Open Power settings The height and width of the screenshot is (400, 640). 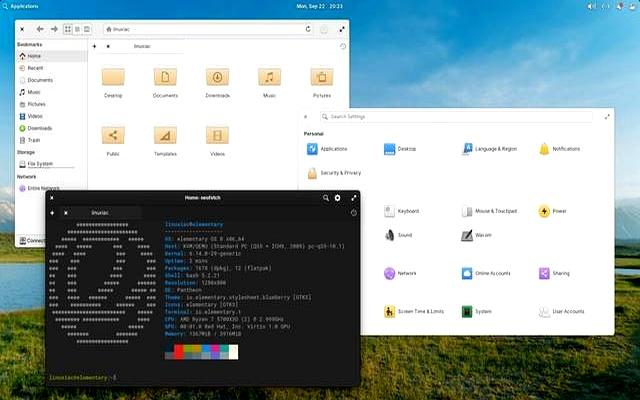click(x=544, y=211)
